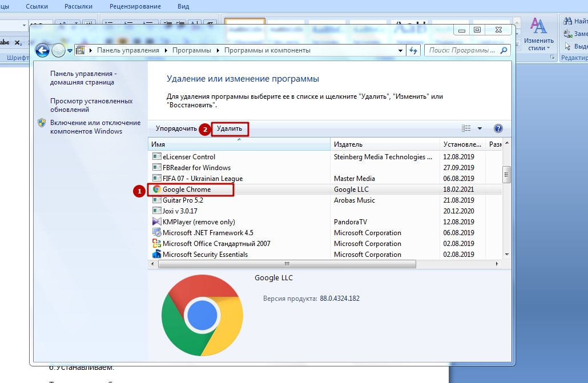
Task: Click the search magnifier icon
Action: [504, 50]
